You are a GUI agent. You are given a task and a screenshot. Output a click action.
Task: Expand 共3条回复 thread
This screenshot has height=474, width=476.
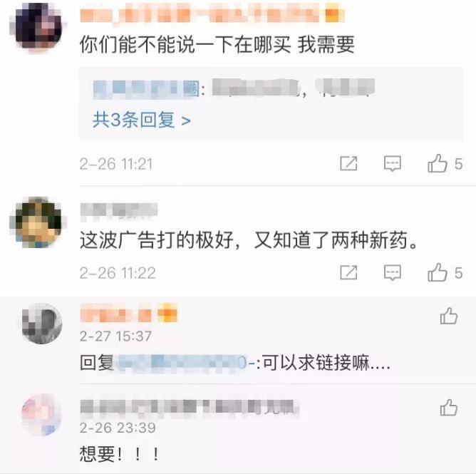click(x=142, y=120)
